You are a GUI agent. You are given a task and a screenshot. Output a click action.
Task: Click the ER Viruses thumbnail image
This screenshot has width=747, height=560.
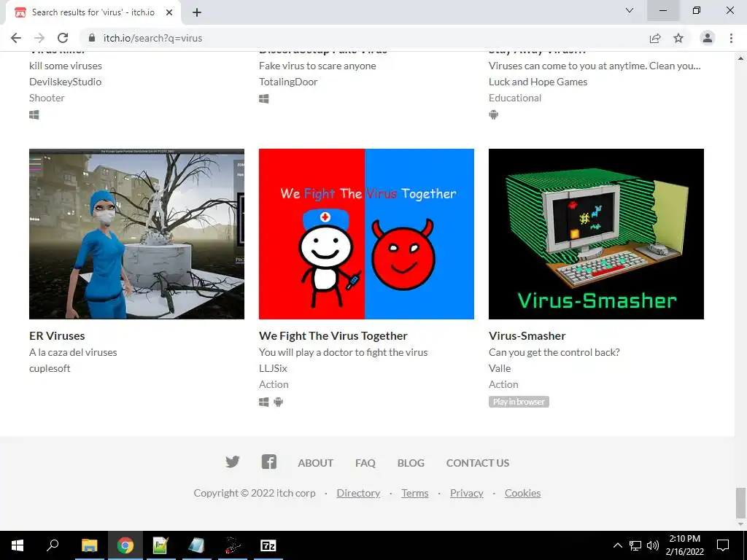point(136,234)
